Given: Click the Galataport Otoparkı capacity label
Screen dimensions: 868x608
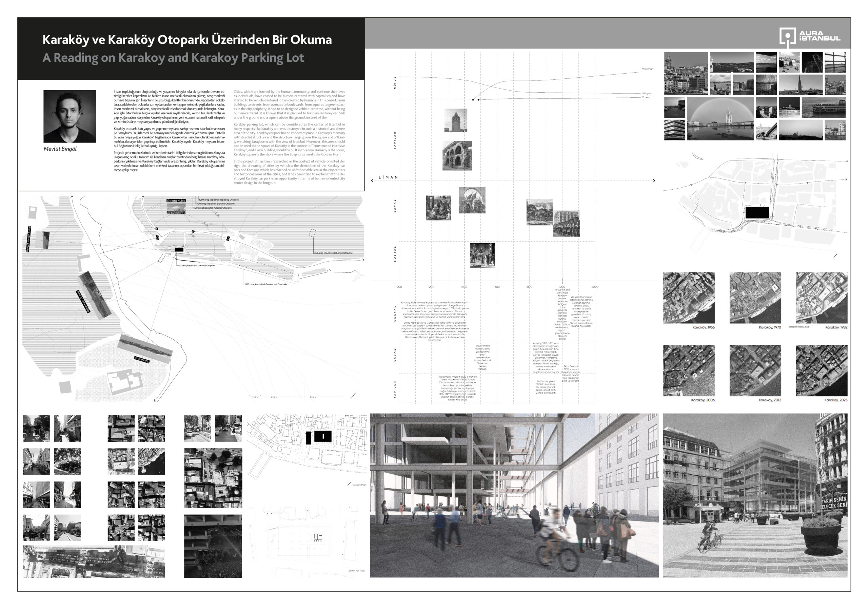Looking at the screenshot, I should pyautogui.click(x=265, y=284).
